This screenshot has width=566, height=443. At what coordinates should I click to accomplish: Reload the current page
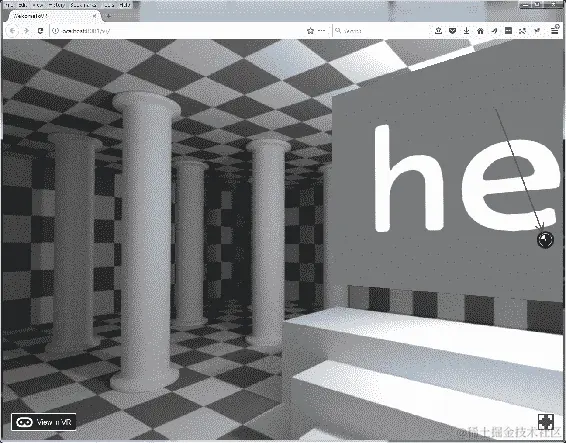click(40, 31)
